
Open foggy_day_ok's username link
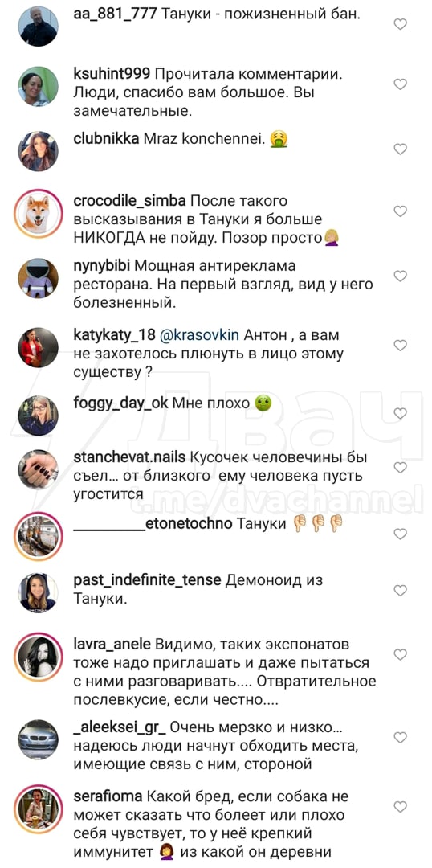click(121, 403)
